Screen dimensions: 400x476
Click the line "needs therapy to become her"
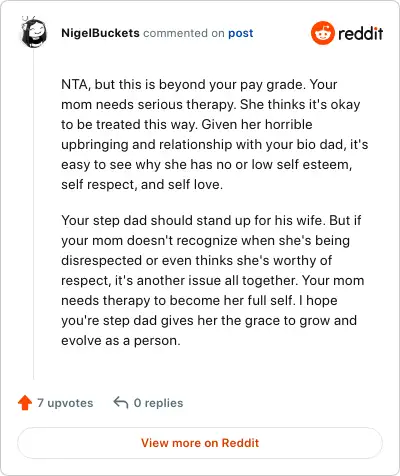[x=199, y=300]
